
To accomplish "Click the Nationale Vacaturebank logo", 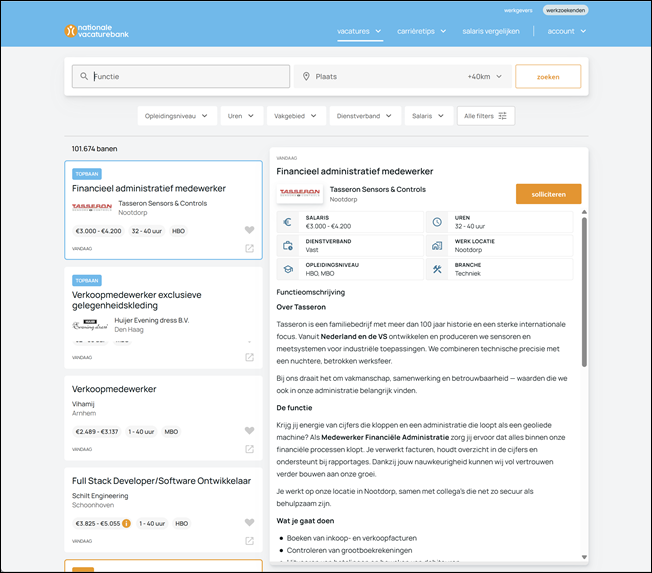I will [96, 31].
